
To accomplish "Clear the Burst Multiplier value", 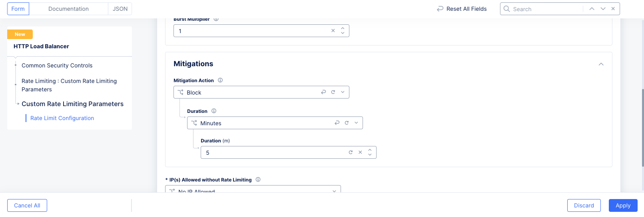I will 333,31.
